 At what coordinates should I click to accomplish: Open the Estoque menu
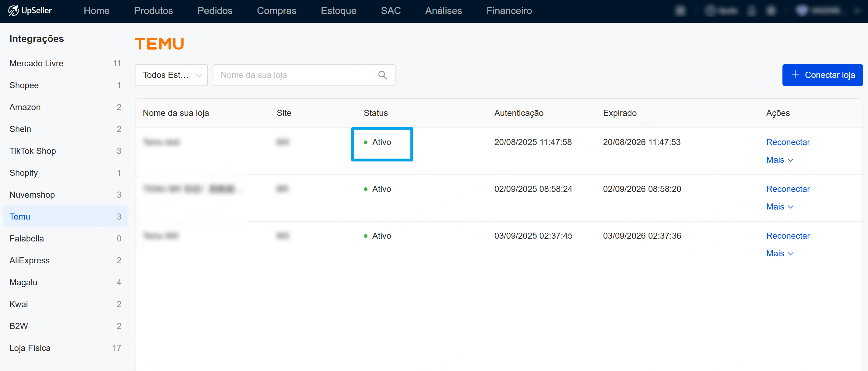(338, 11)
